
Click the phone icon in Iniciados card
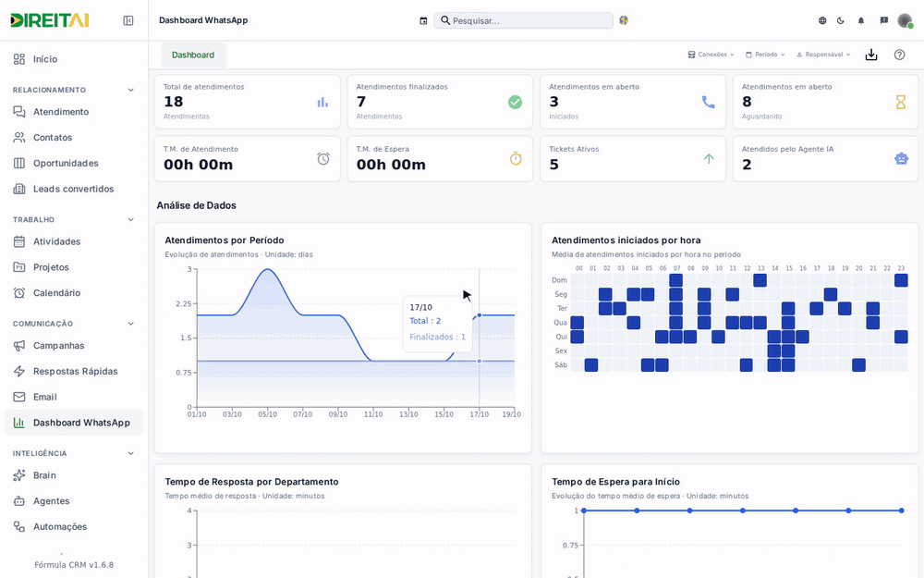tap(709, 102)
